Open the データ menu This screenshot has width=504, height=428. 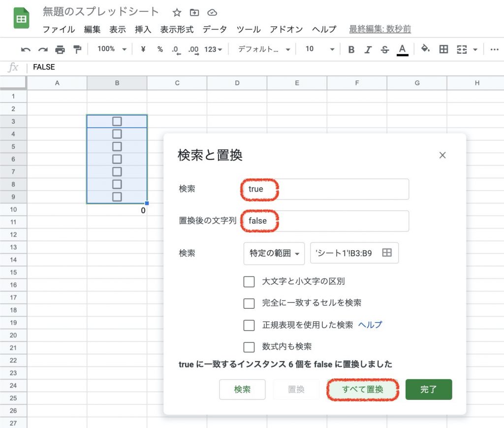pos(215,29)
